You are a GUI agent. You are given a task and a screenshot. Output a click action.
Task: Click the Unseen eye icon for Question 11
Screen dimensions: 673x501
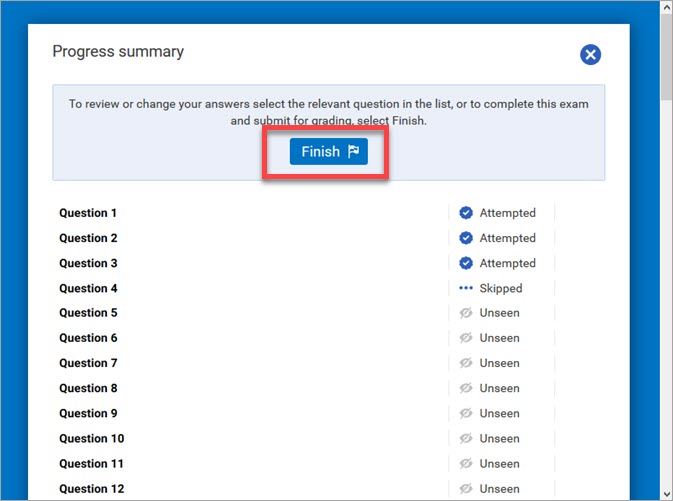coord(466,463)
